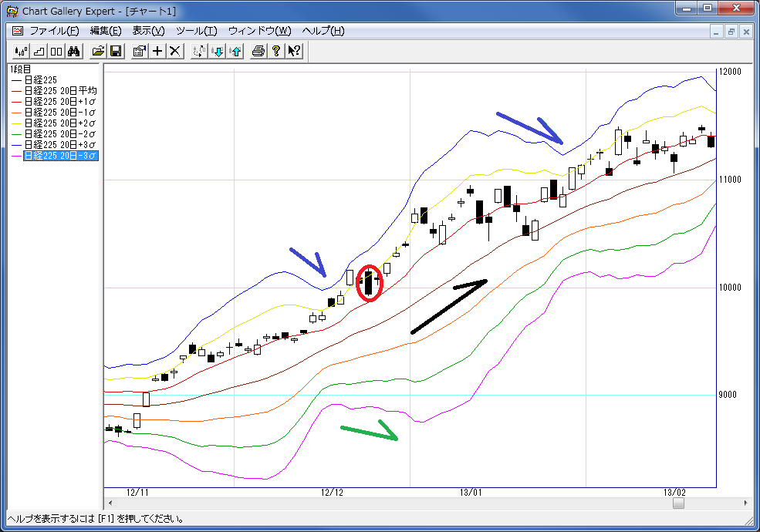Click the properties sheet toolbar icon
Screen dimensions: 760x532
(x=140, y=51)
